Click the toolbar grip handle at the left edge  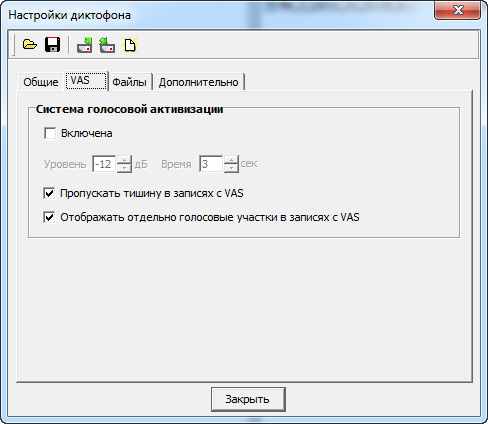(x=14, y=45)
